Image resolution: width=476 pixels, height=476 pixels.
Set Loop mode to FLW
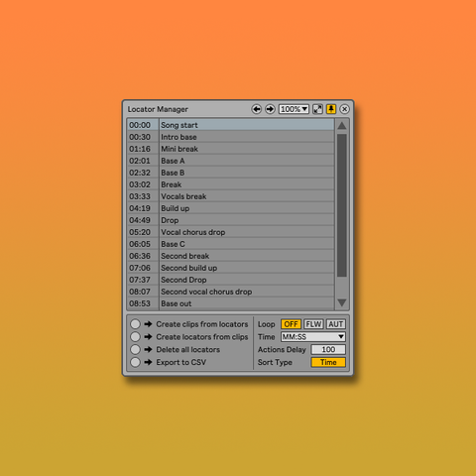coord(313,324)
